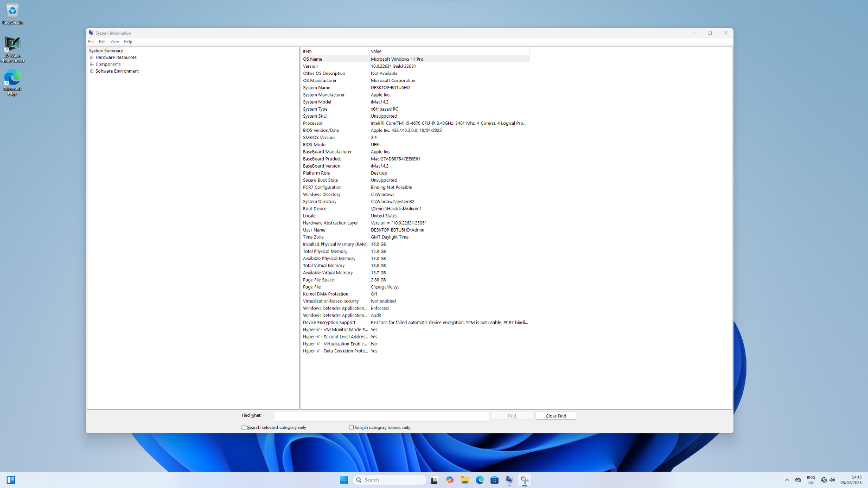868x488 pixels.
Task: Open volume control tray icon
Action: click(x=832, y=480)
